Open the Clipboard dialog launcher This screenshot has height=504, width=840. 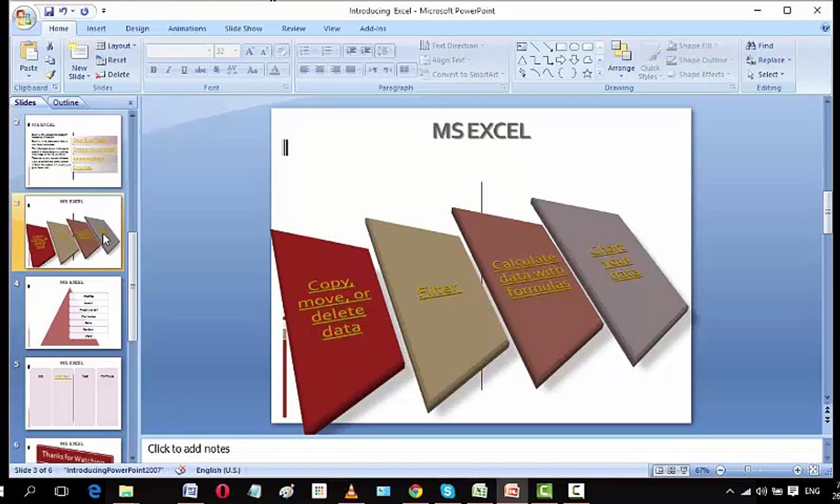click(55, 87)
